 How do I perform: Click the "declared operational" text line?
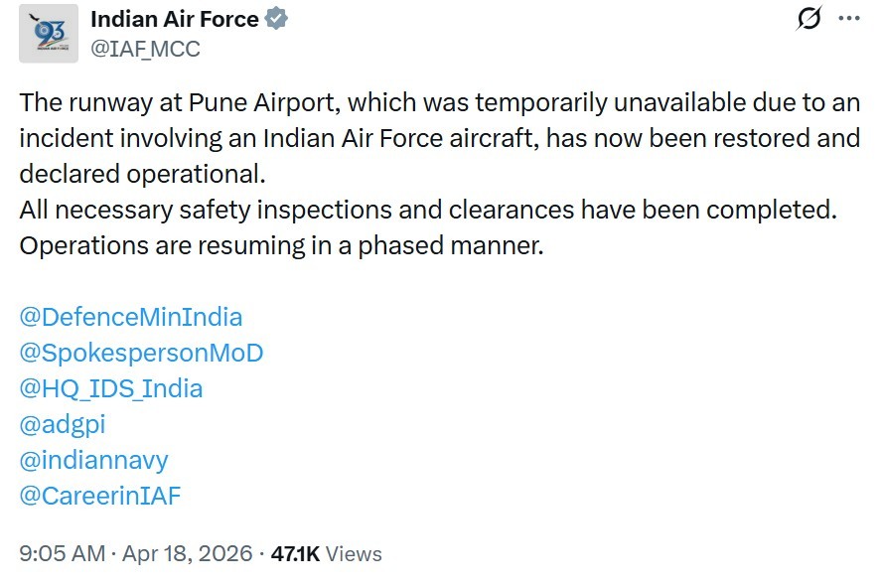pyautogui.click(x=143, y=174)
